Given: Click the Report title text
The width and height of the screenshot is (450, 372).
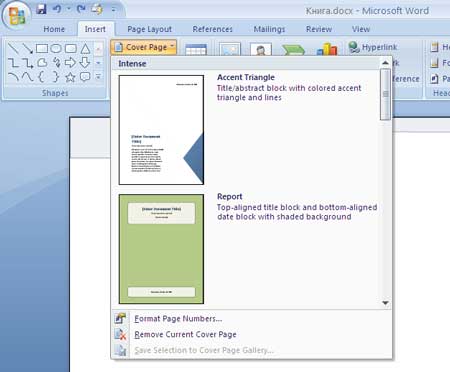Looking at the screenshot, I should 230,196.
